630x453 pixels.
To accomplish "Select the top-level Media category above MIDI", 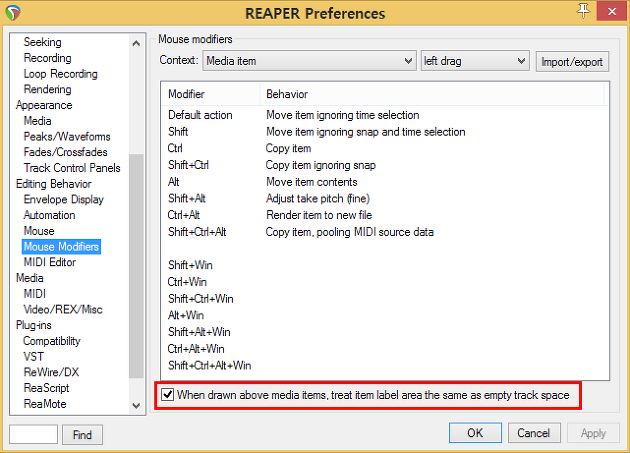I will click(x=30, y=278).
